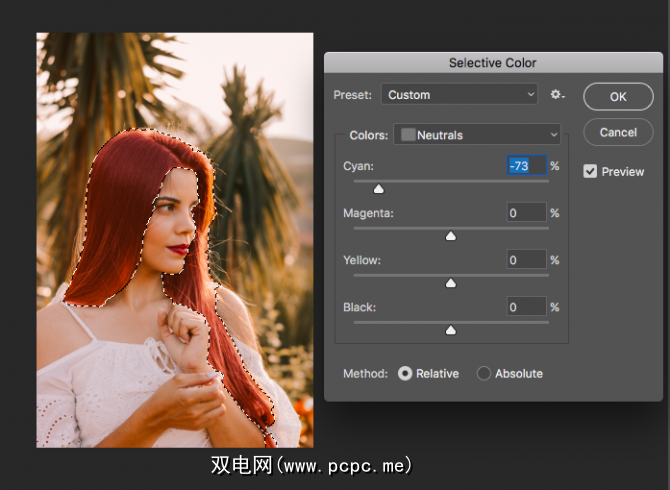Open the Preset dropdown showing Custom
670x490 pixels.
point(461,95)
